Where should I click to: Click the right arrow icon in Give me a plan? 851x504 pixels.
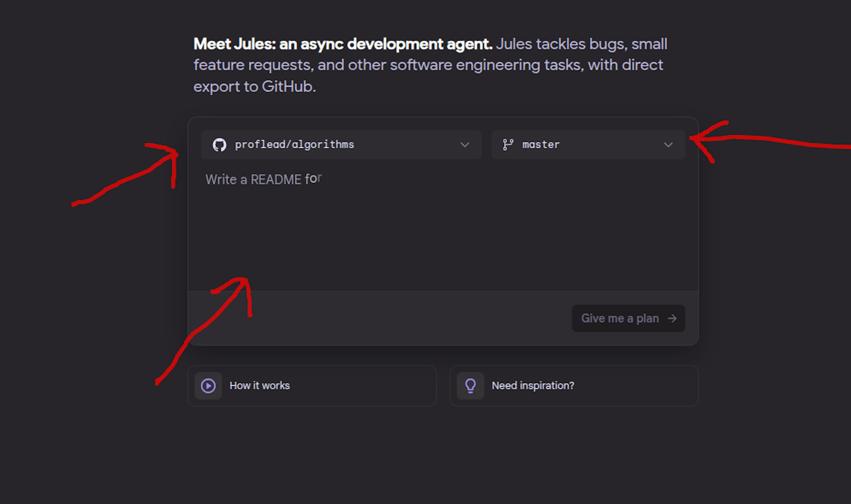point(672,319)
